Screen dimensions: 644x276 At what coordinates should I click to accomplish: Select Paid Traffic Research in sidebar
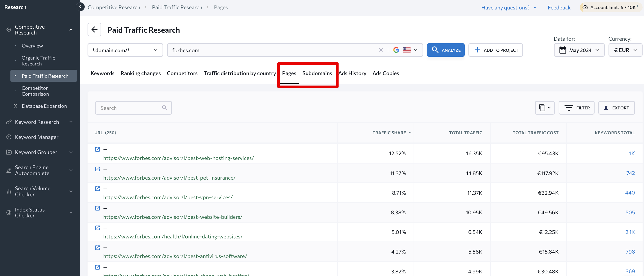pyautogui.click(x=44, y=76)
